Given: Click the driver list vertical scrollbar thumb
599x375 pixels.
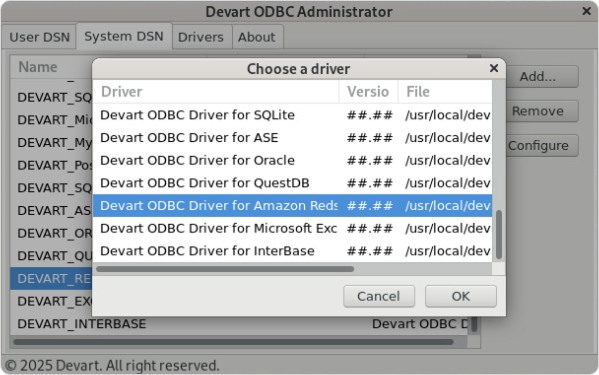Looking at the screenshot, I should (x=499, y=234).
